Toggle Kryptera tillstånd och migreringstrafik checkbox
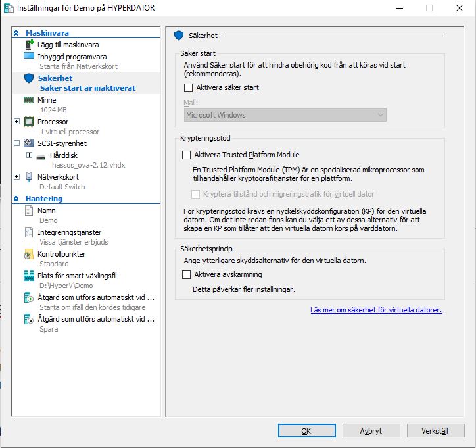476x448 pixels. coord(195,194)
